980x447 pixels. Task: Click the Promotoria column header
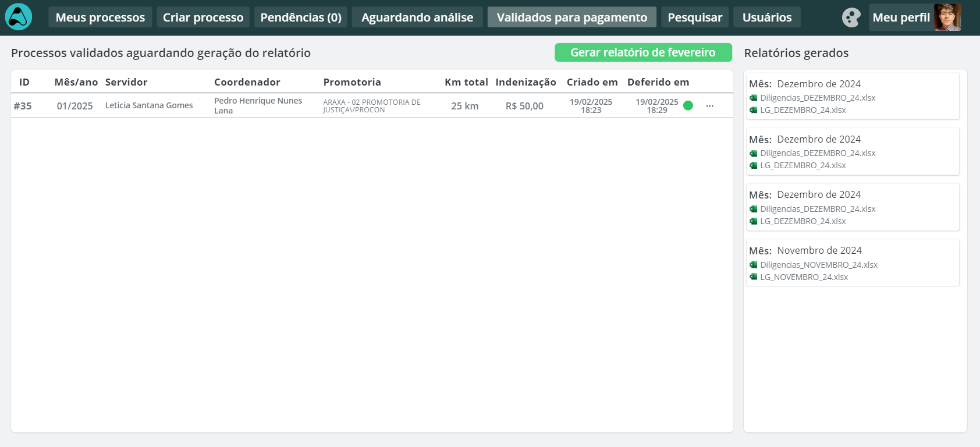click(x=352, y=82)
